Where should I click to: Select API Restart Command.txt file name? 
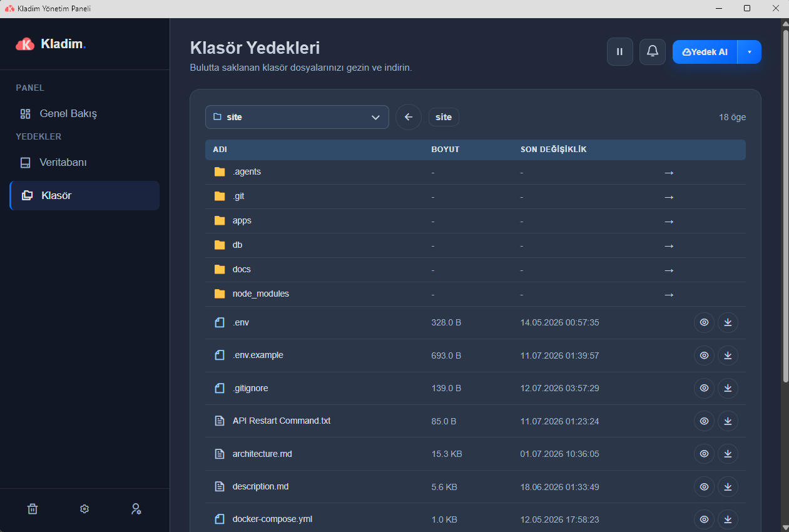(282, 421)
